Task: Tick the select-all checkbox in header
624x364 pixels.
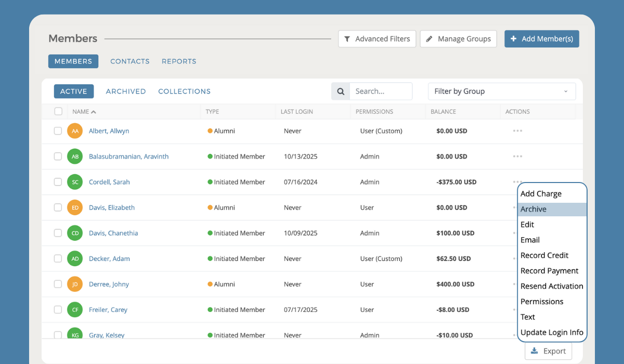Action: (x=58, y=111)
